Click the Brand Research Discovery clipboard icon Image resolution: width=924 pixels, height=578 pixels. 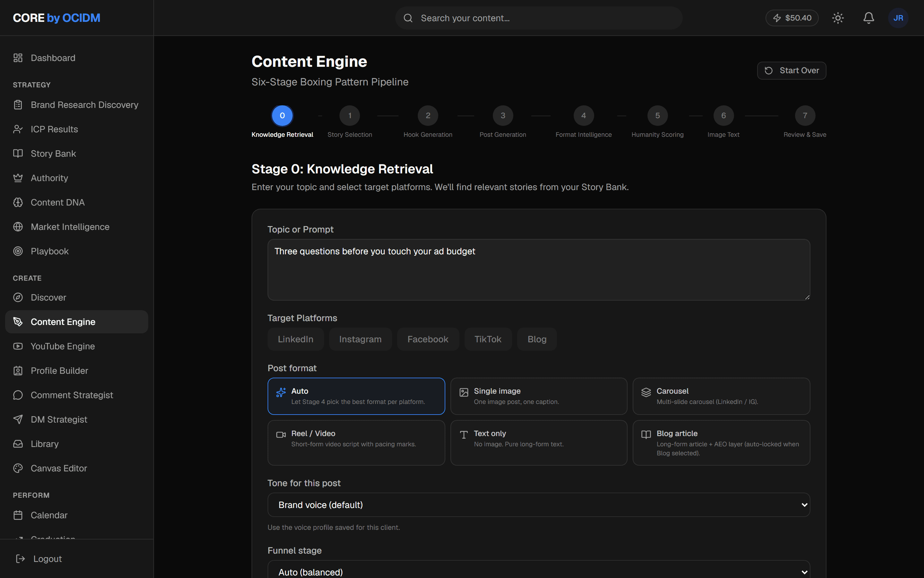(18, 105)
